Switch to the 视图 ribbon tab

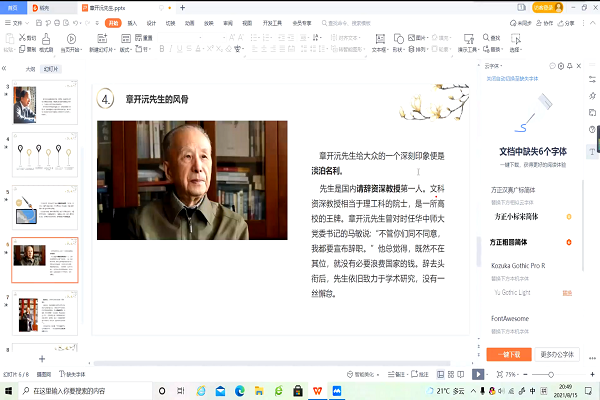245,21
